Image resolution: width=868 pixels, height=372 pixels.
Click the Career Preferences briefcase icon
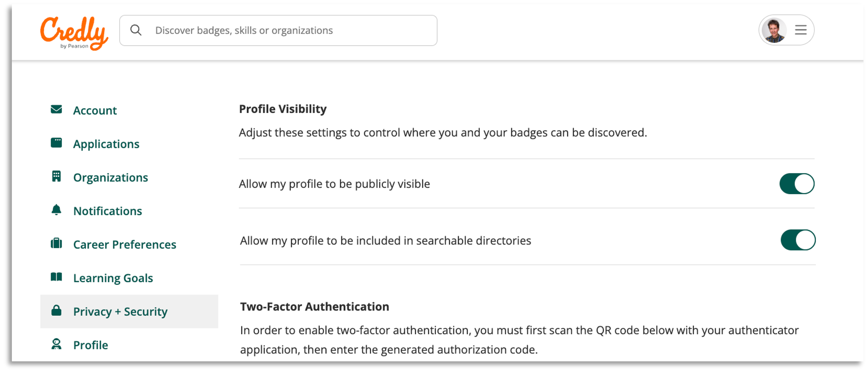[56, 243]
